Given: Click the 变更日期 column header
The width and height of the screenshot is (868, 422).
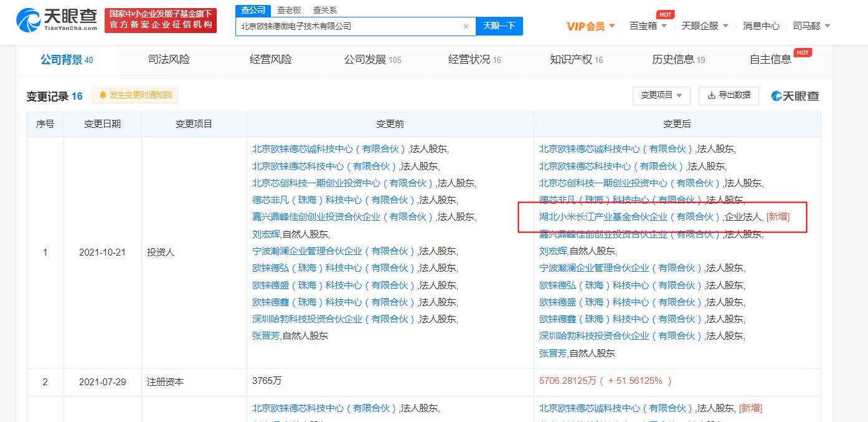Looking at the screenshot, I should click(102, 124).
